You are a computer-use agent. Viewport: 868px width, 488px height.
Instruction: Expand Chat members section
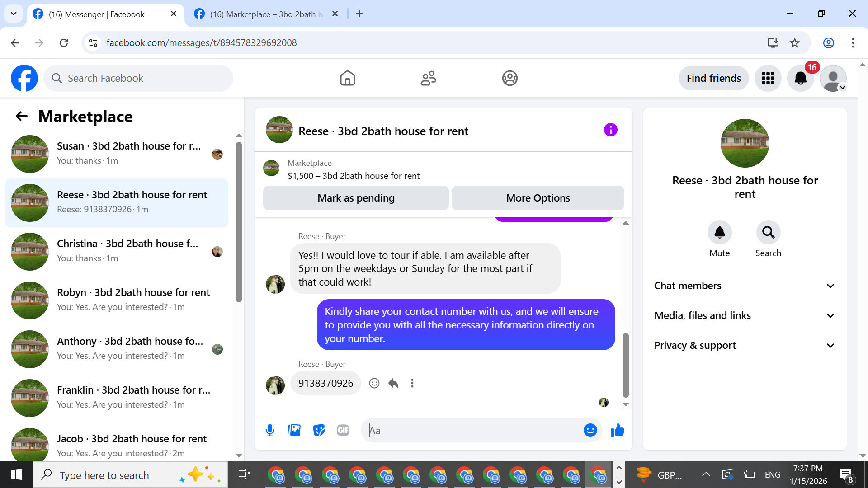(x=745, y=286)
